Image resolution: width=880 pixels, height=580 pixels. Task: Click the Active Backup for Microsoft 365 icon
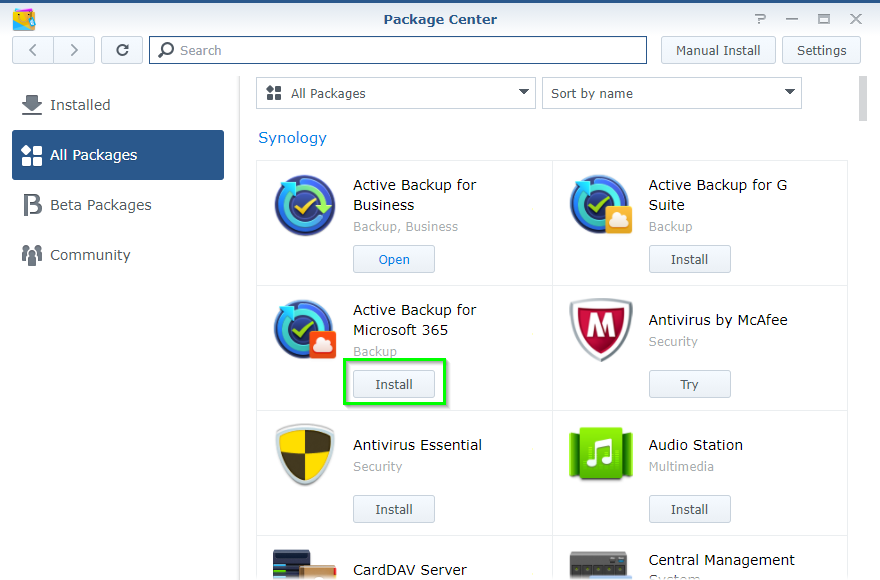[x=305, y=330]
